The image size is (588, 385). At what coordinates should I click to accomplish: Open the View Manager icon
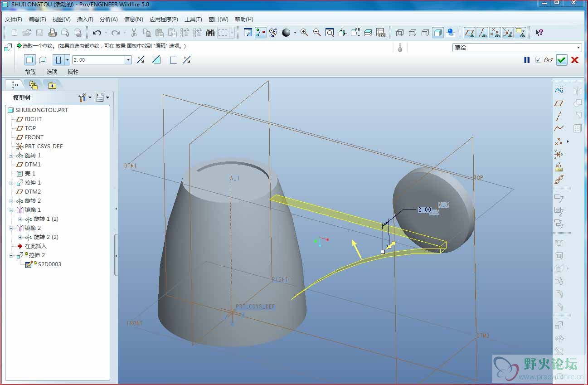(381, 33)
